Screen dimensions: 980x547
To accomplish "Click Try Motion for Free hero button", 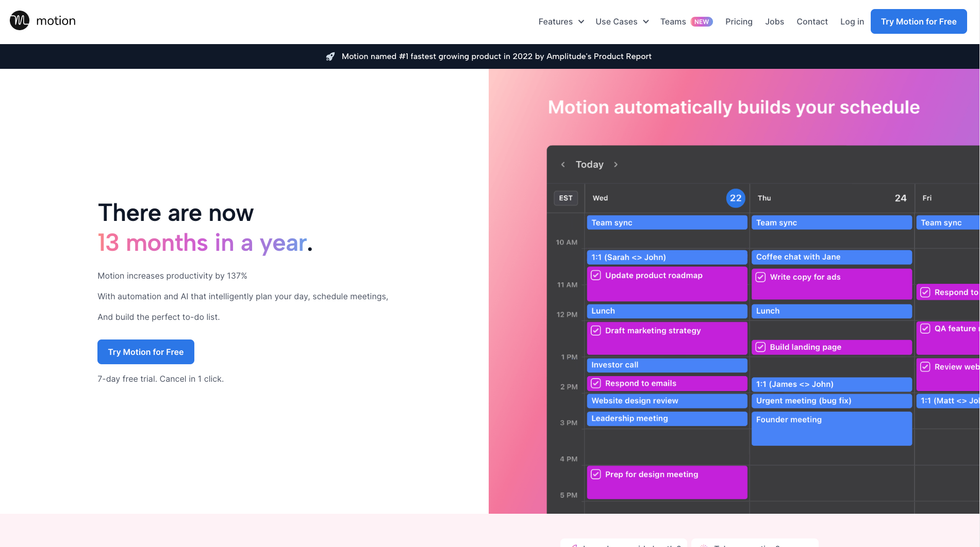I will point(146,352).
